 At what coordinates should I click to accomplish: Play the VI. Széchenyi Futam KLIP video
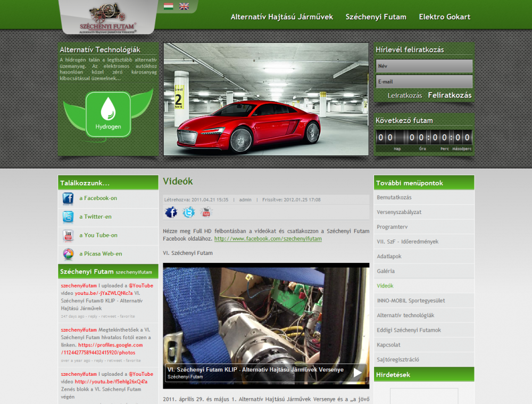click(x=358, y=373)
